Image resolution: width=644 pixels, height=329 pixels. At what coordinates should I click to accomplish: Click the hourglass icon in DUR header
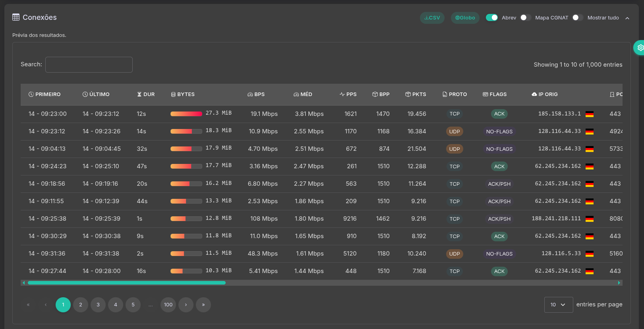point(139,94)
